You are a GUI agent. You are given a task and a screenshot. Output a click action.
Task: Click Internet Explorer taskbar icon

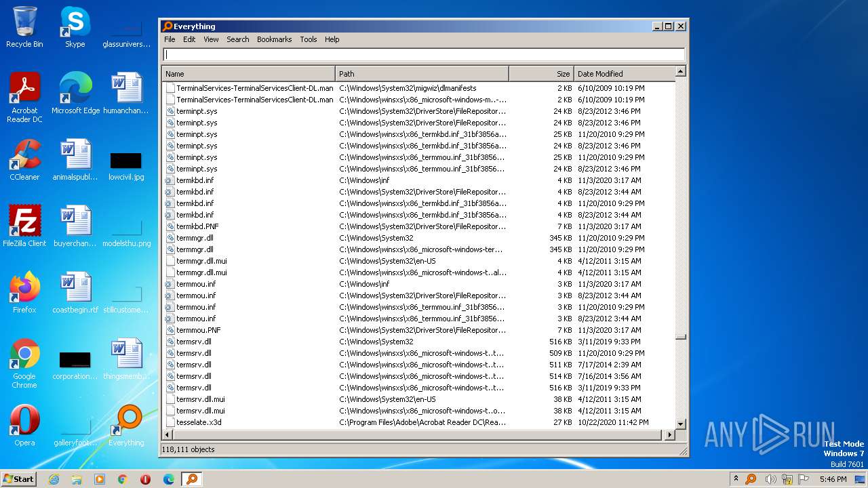point(54,479)
